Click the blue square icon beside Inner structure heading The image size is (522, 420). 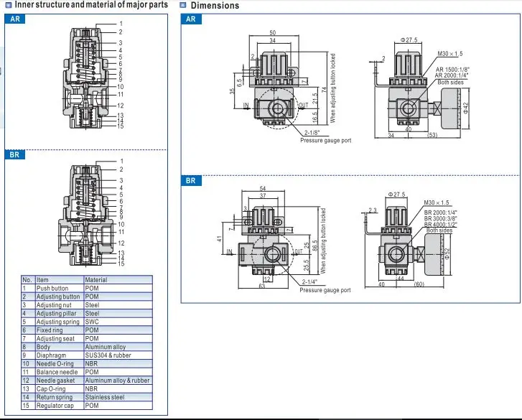(x=9, y=4)
